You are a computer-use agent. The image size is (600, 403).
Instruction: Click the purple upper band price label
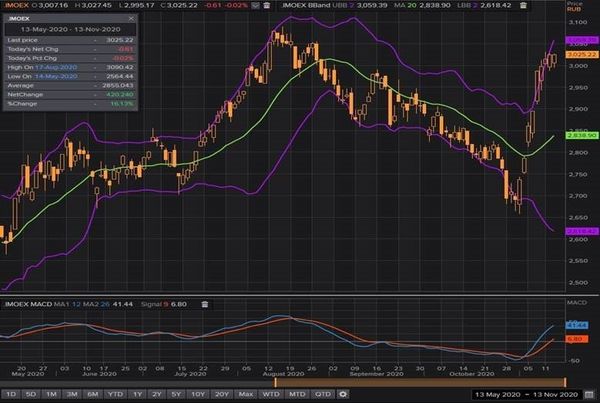582,40
